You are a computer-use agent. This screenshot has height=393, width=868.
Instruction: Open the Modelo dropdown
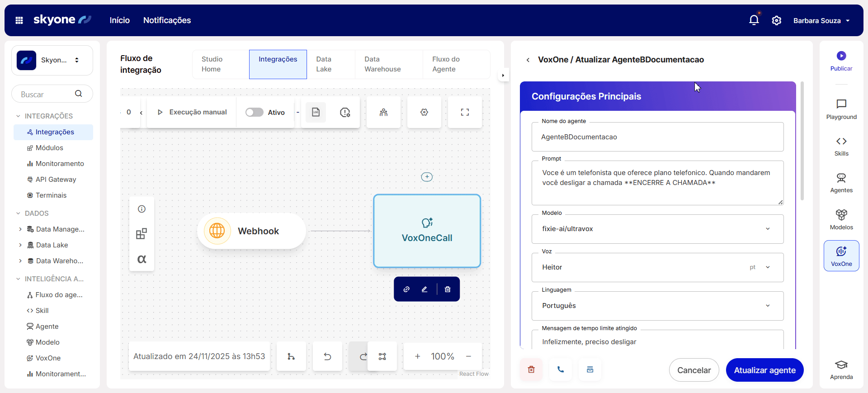pyautogui.click(x=657, y=229)
